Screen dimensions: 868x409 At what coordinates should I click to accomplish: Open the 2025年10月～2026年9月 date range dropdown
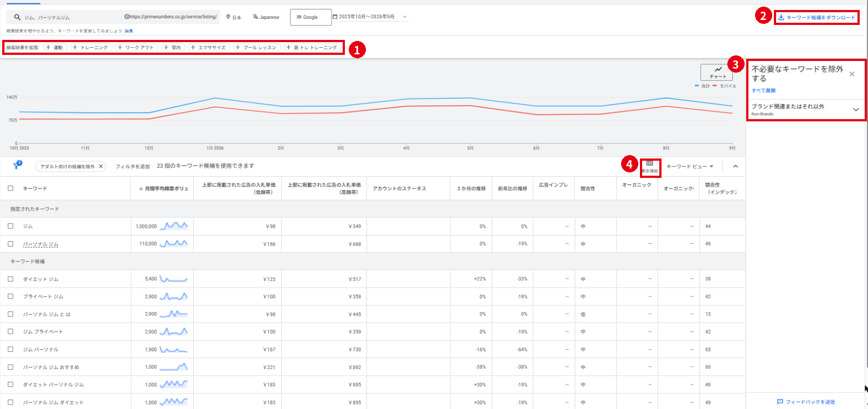(370, 17)
